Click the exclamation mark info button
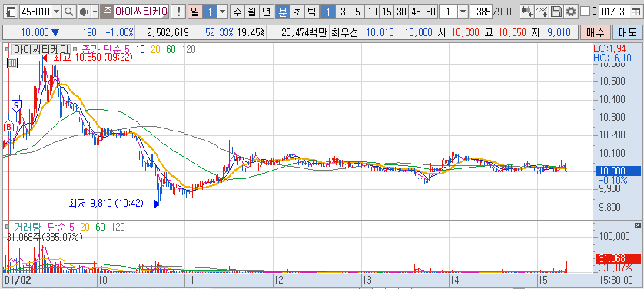Viewport: 644px width, 289px height. coord(178,12)
